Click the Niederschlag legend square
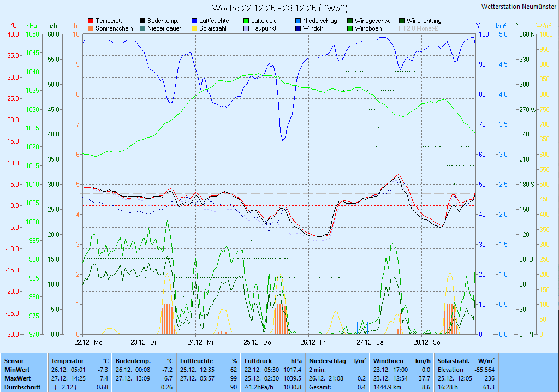 coord(298,21)
